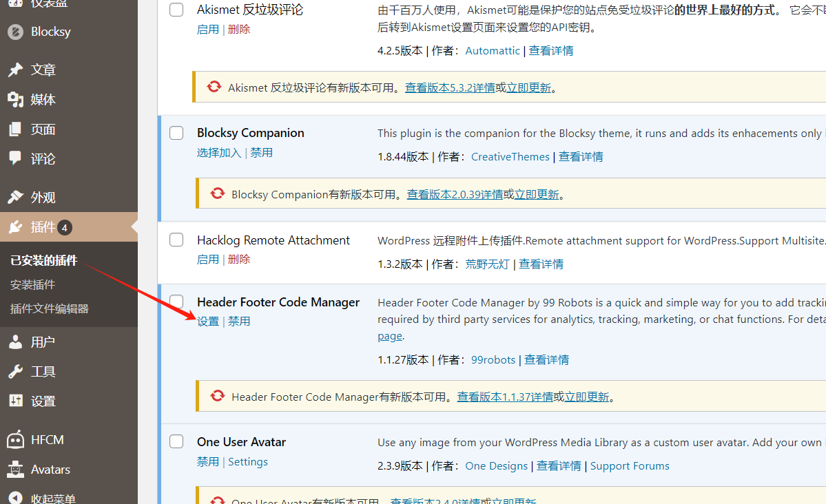Click the user icon beside 用户
826x504 pixels.
click(16, 342)
